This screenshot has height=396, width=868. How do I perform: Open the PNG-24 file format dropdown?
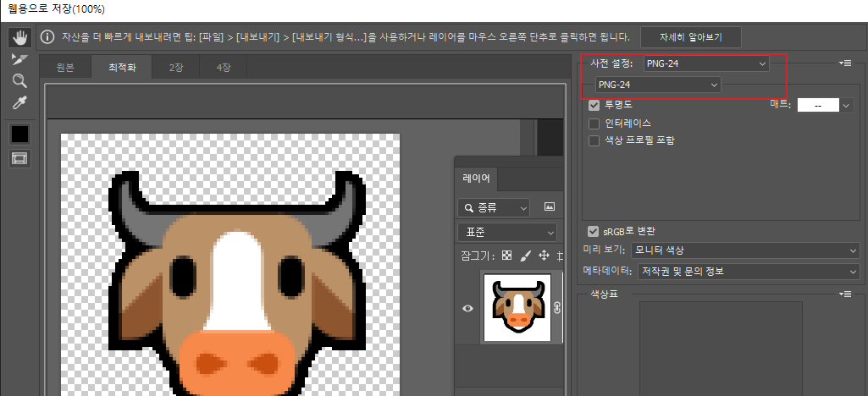point(658,85)
